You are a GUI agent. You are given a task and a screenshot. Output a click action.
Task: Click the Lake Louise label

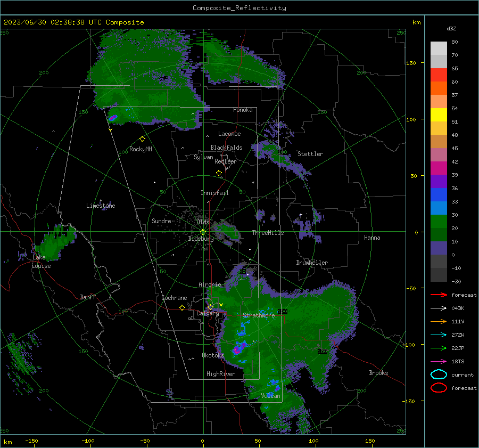click(41, 262)
